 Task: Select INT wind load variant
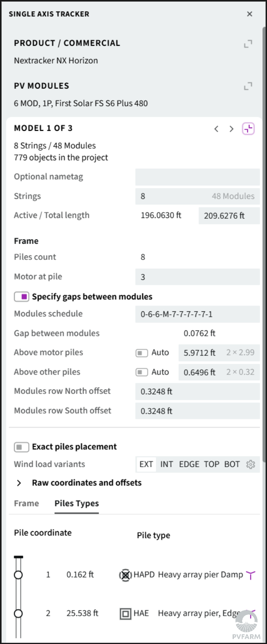(167, 464)
